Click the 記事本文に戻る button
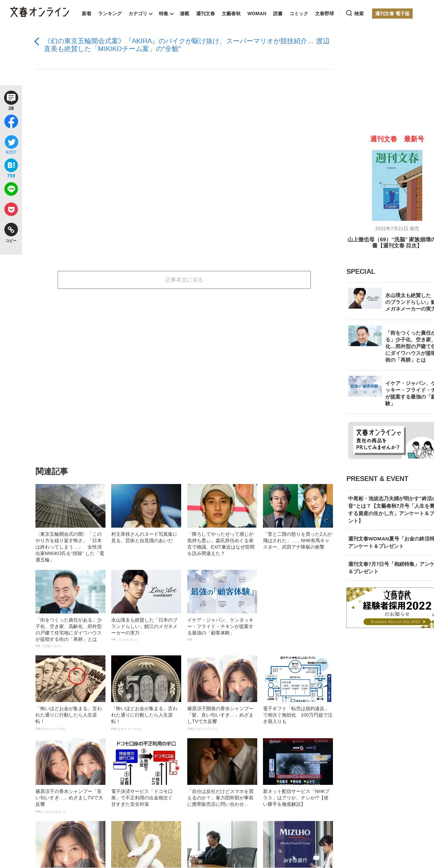This screenshot has height=868, width=434. [x=184, y=280]
